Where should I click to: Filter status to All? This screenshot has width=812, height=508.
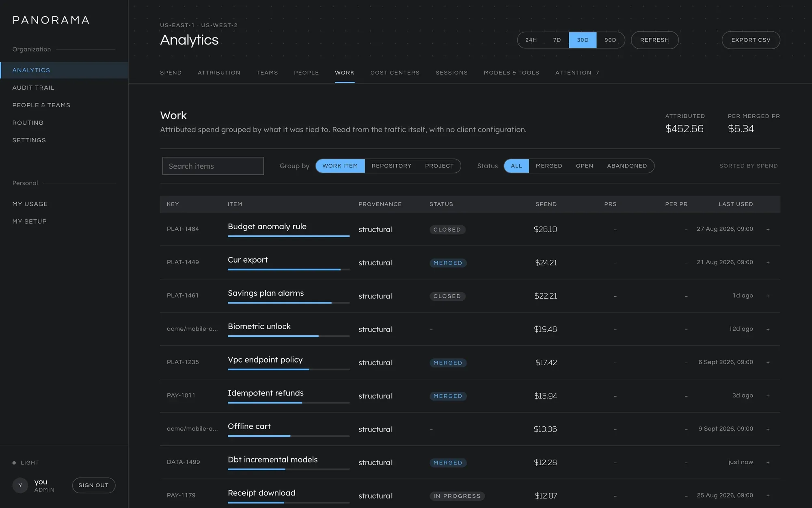coord(516,166)
